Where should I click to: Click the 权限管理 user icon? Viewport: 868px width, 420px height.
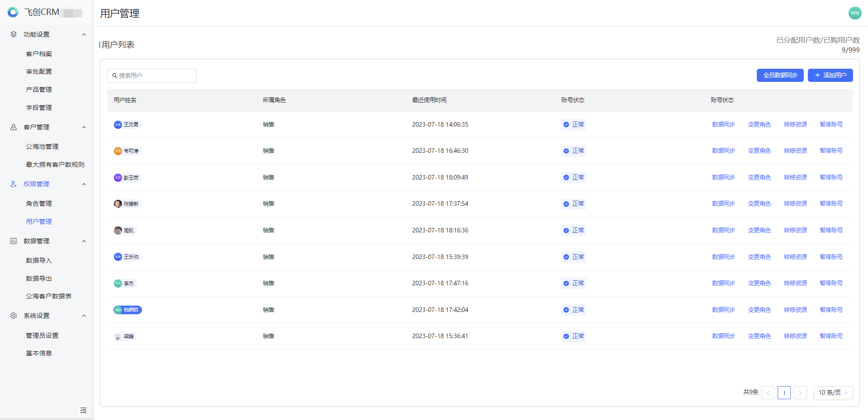click(x=14, y=184)
